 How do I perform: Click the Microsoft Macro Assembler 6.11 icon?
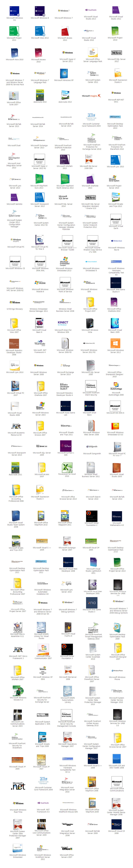[x=18, y=627]
